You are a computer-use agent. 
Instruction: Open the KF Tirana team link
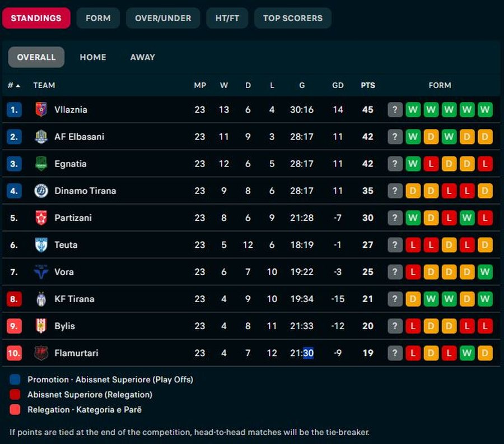tap(74, 299)
